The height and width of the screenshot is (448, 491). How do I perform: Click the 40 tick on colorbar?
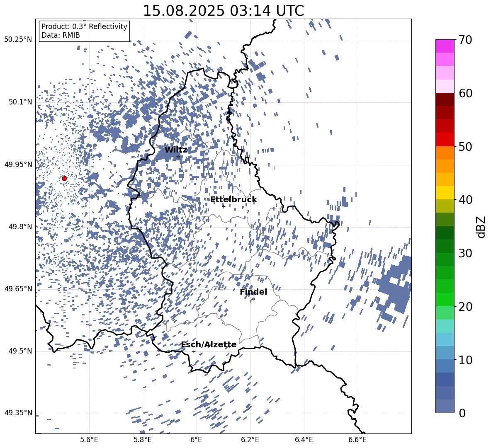click(465, 200)
